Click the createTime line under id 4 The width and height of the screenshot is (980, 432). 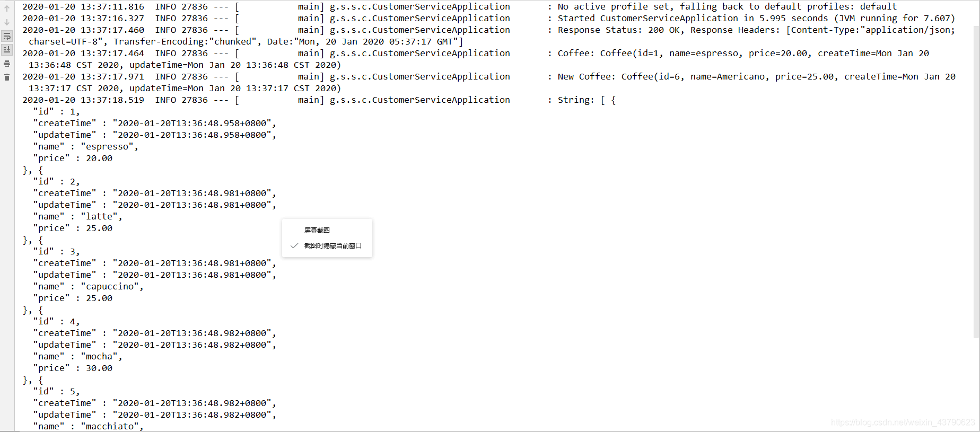coord(154,333)
